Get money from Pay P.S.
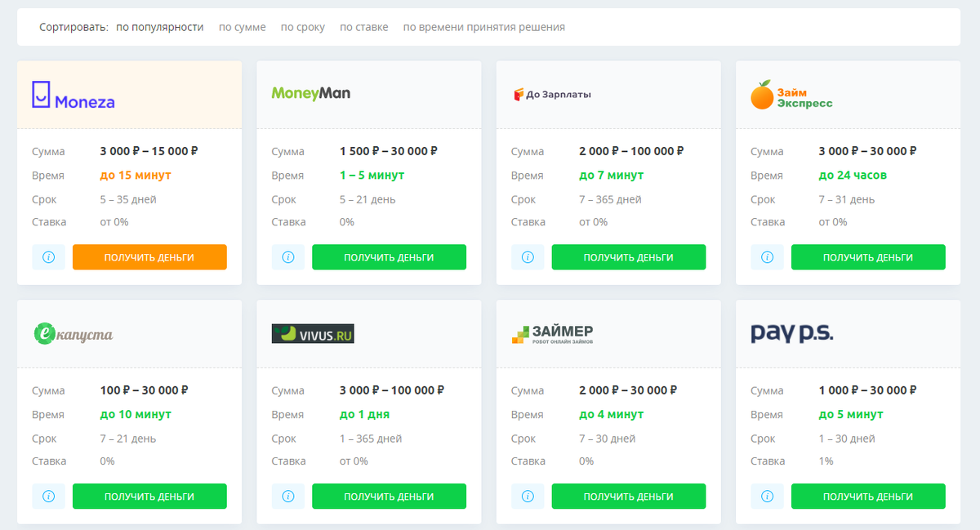This screenshot has height=530, width=980. click(x=868, y=497)
